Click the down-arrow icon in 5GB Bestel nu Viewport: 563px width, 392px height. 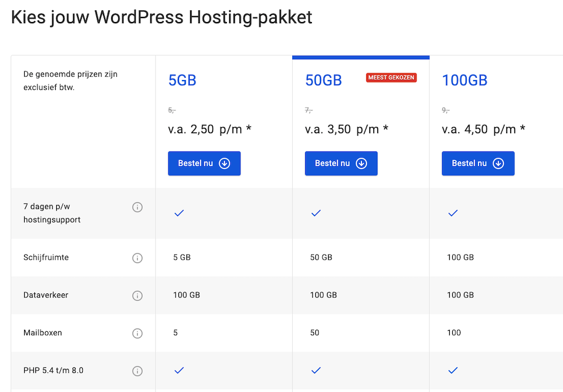pyautogui.click(x=225, y=163)
